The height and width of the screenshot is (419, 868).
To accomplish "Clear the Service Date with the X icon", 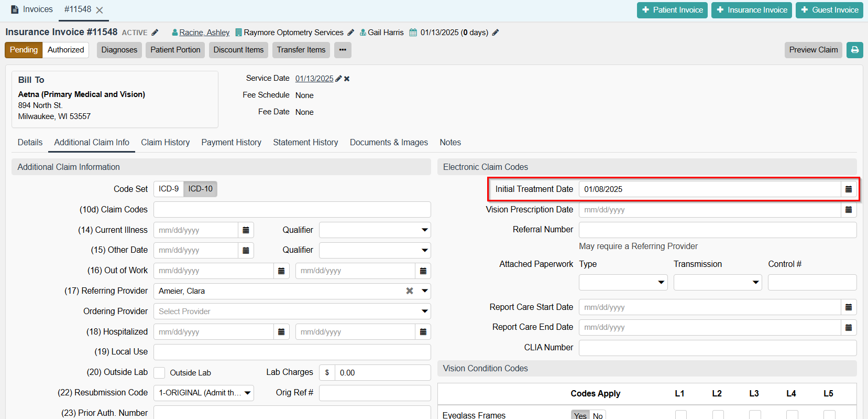I will tap(347, 79).
